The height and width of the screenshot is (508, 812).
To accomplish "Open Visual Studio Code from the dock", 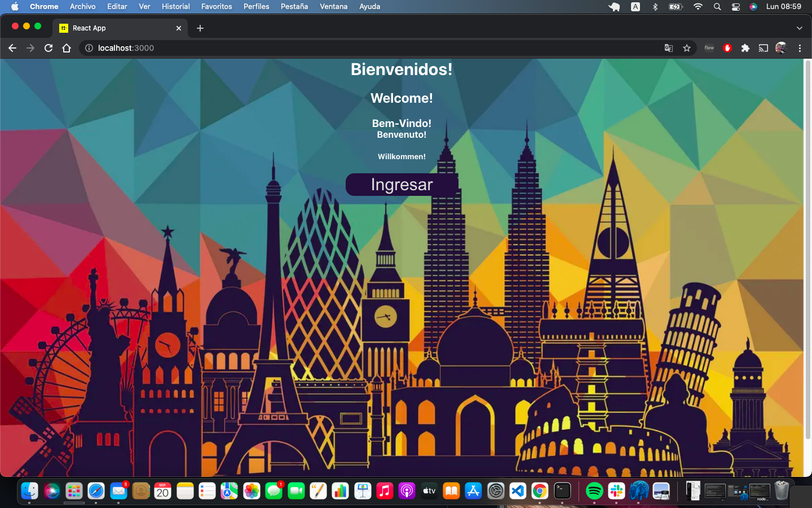I will pos(517,491).
